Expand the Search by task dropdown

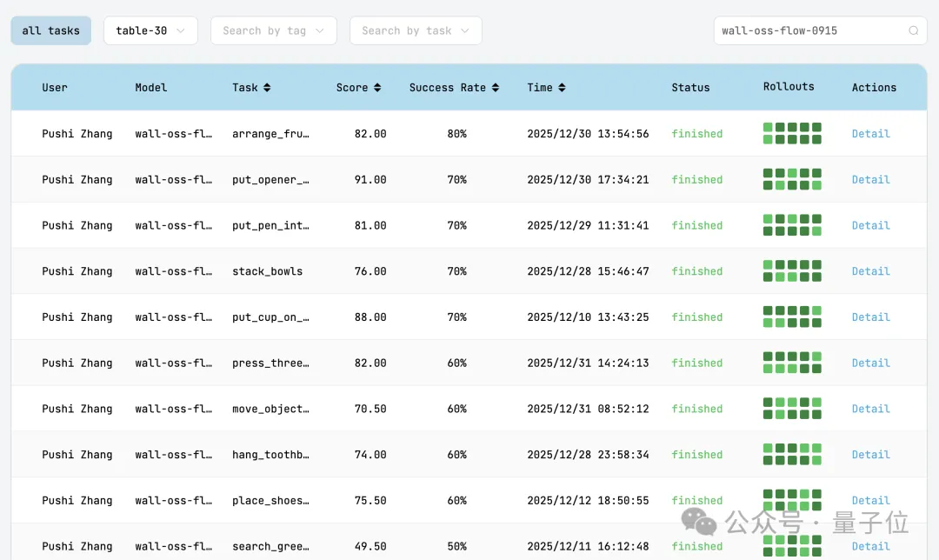point(416,30)
